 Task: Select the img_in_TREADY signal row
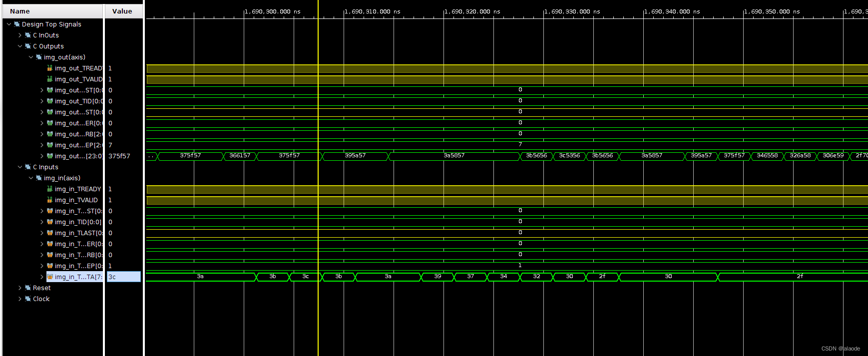tap(78, 189)
